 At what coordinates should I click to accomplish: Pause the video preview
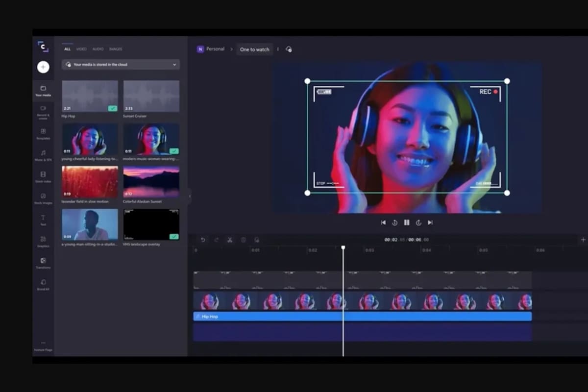[x=407, y=222]
